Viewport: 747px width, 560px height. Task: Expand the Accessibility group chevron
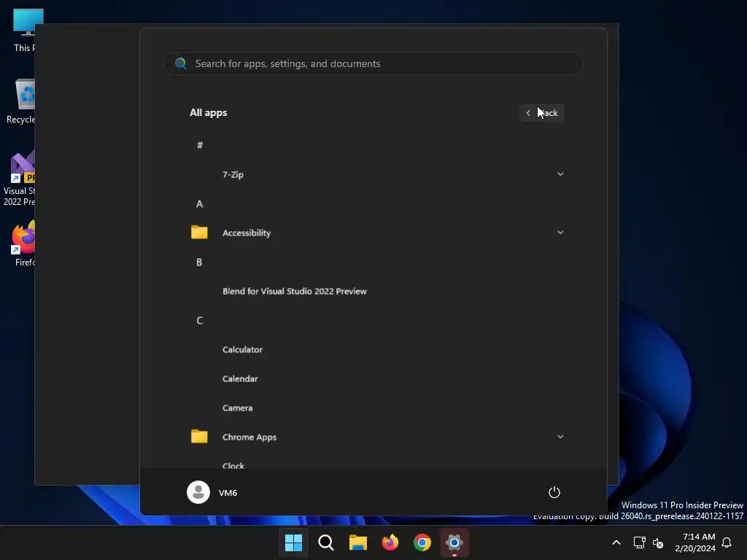(x=560, y=233)
